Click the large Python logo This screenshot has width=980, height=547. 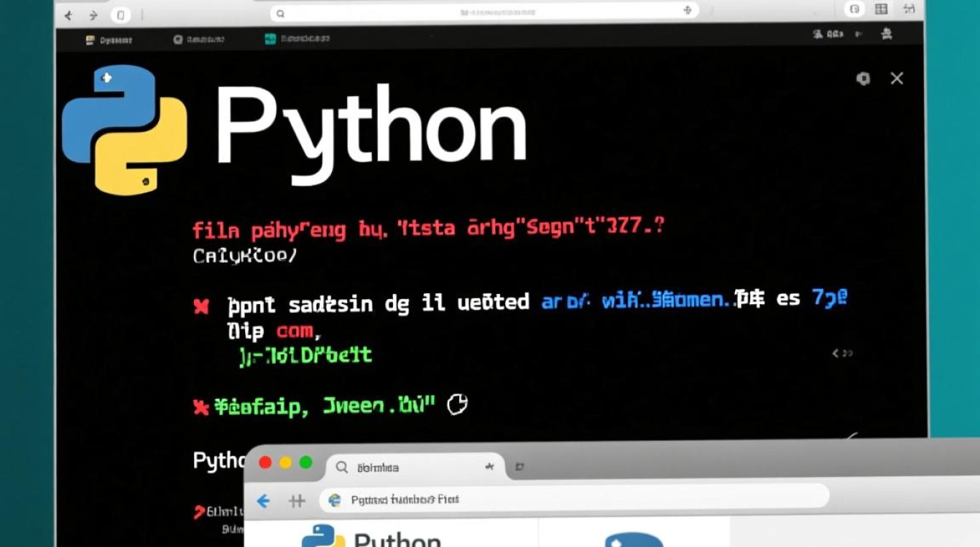[124, 130]
